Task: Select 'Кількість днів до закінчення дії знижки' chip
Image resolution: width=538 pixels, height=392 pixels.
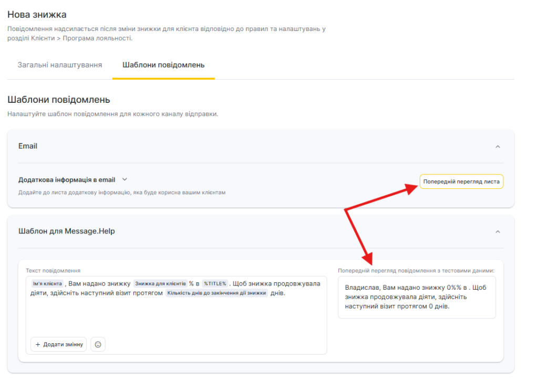Action: pyautogui.click(x=216, y=293)
